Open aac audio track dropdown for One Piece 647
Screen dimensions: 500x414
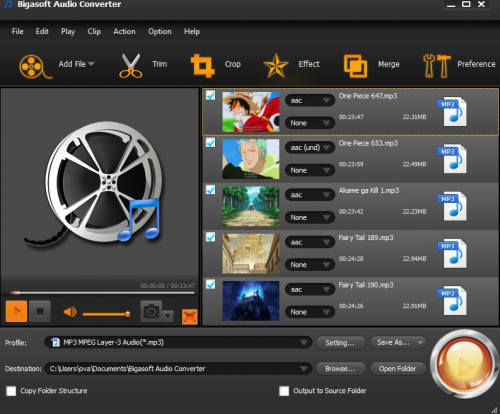click(310, 100)
